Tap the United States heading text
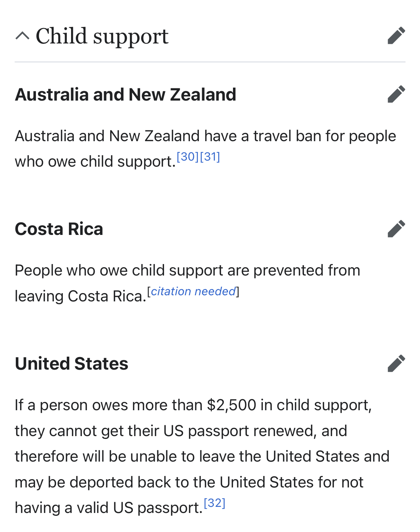 coord(71,364)
